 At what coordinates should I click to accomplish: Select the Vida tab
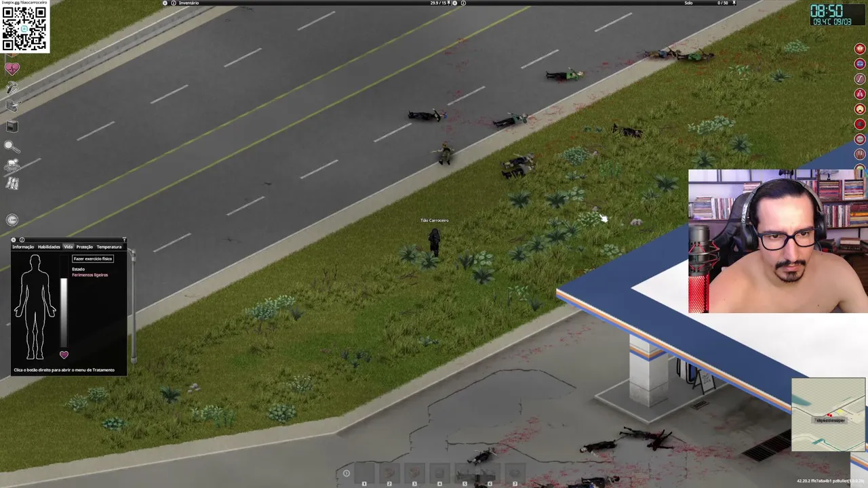(x=68, y=247)
